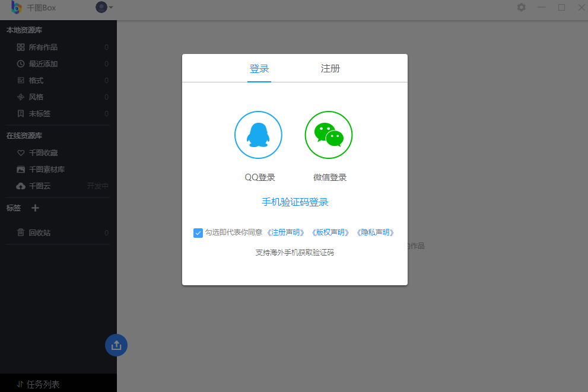Image resolution: width=588 pixels, height=392 pixels.
Task: Click the 格式 image icon
Action: pos(21,80)
